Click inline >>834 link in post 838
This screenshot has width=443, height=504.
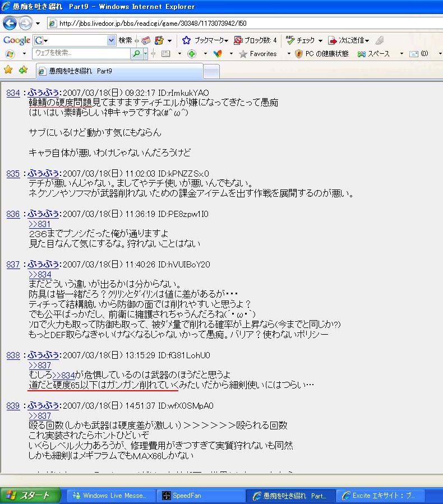(x=63, y=375)
